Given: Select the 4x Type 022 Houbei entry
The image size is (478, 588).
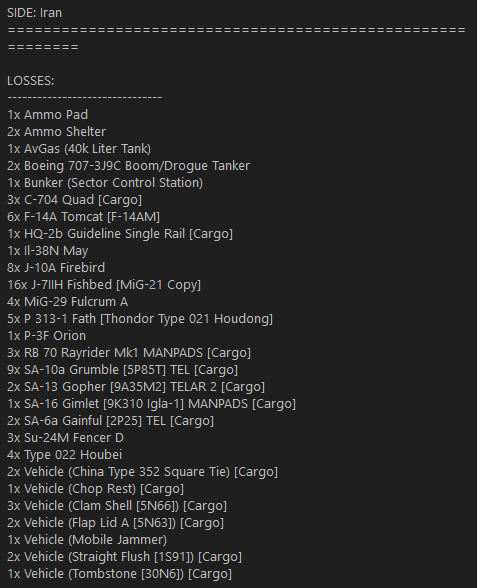Looking at the screenshot, I should click(x=64, y=455).
